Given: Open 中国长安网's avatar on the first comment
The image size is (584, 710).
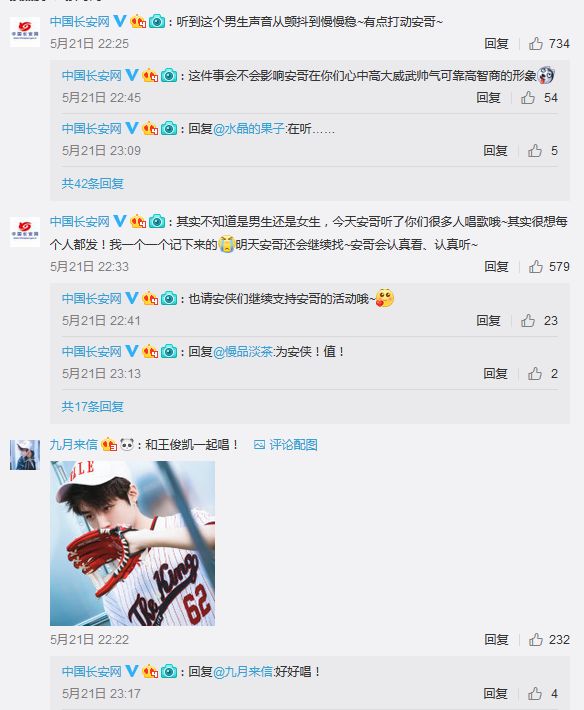Looking at the screenshot, I should [25, 32].
